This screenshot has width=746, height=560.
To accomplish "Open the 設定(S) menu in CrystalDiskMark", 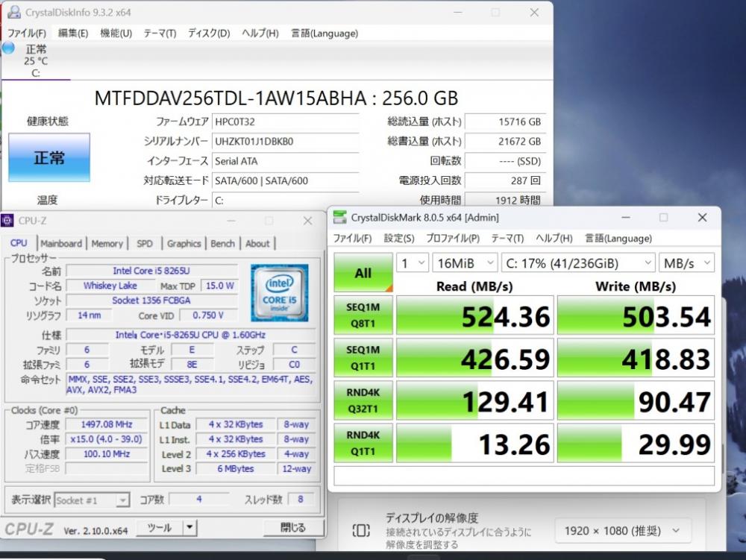I will 399,238.
